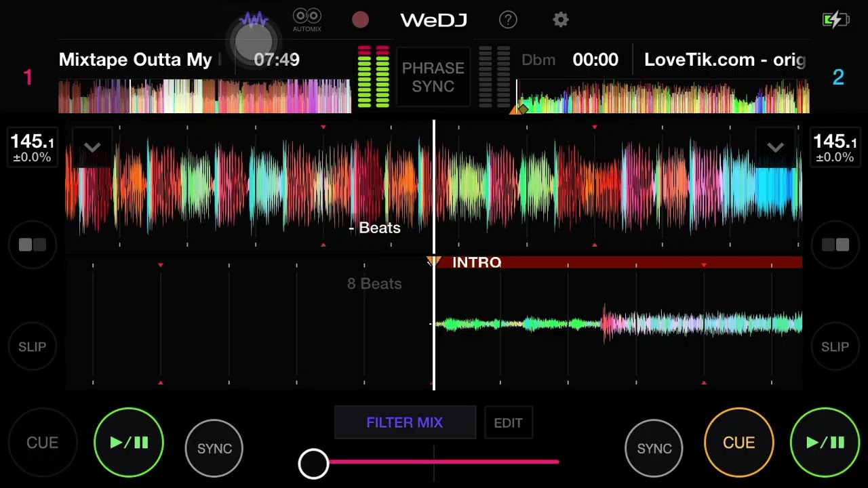
Task: Toggle Phrase Sync
Action: click(433, 77)
